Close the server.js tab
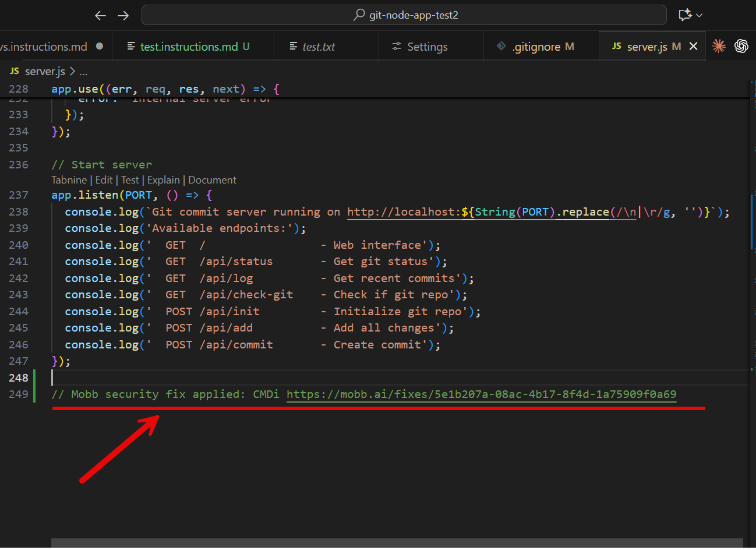The height and width of the screenshot is (550, 756). pos(693,46)
